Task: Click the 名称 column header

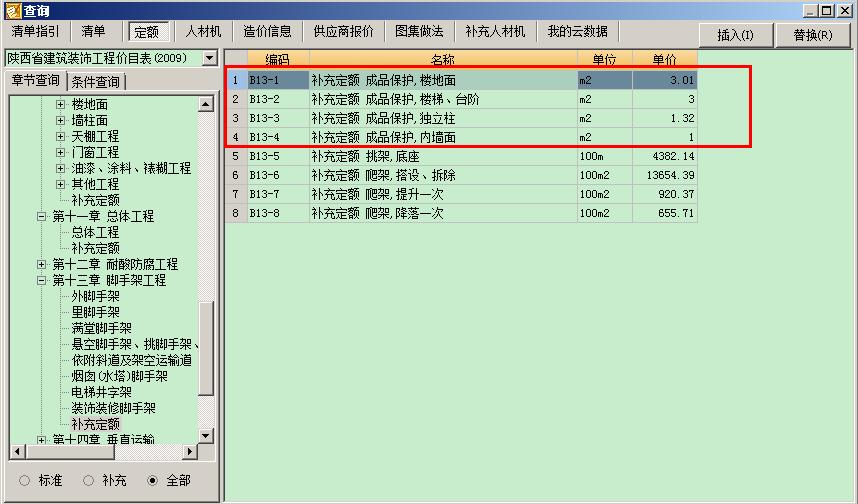Action: [443, 59]
